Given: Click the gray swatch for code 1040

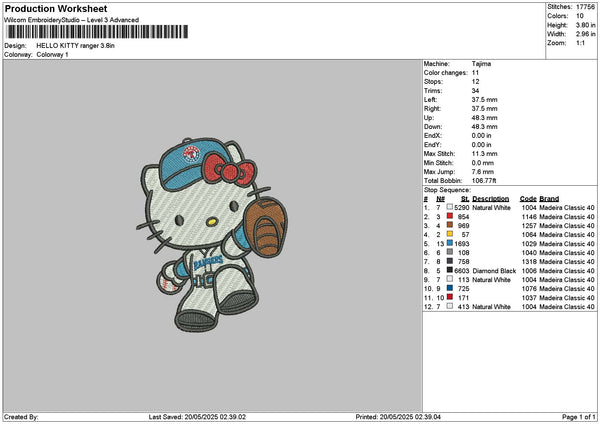Looking at the screenshot, I should point(450,252).
